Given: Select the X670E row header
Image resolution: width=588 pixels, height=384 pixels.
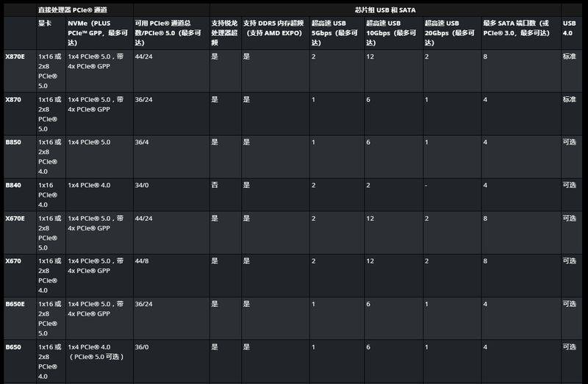Looking at the screenshot, I should coord(15,218).
